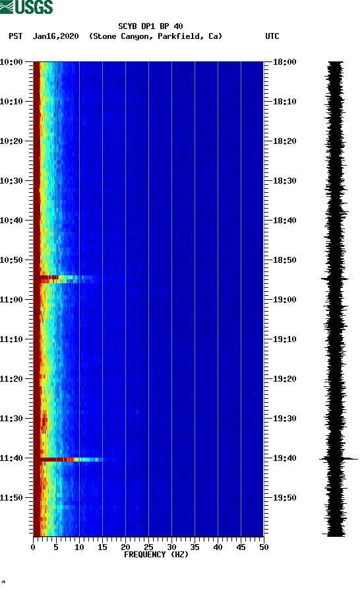Click the 'UTC' timezone label
Image resolution: width=364 pixels, height=589 pixels.
pyautogui.click(x=272, y=36)
